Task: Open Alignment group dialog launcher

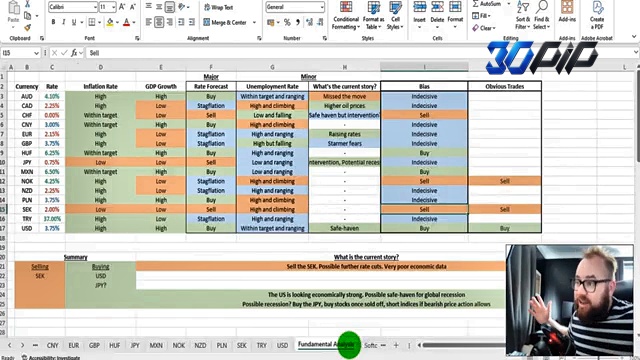Action: [259, 38]
